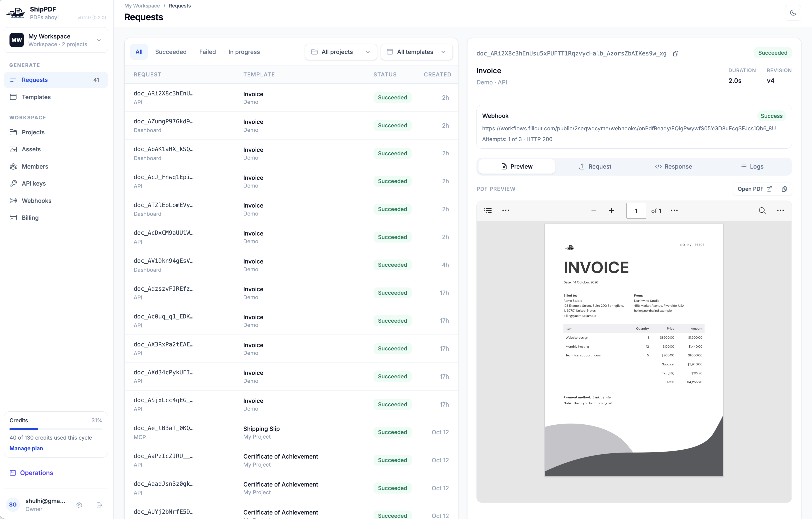
Task: Expand the My Workspace switcher
Action: click(x=56, y=40)
